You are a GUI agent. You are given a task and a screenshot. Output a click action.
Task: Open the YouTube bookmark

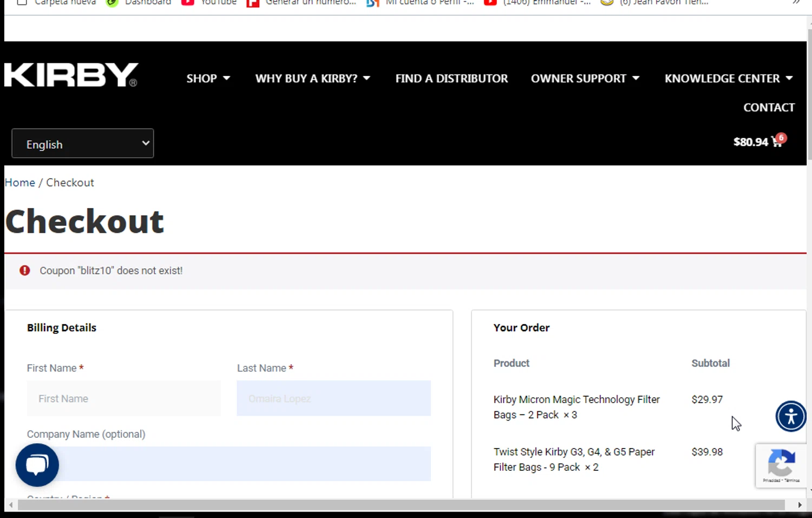[x=209, y=2]
